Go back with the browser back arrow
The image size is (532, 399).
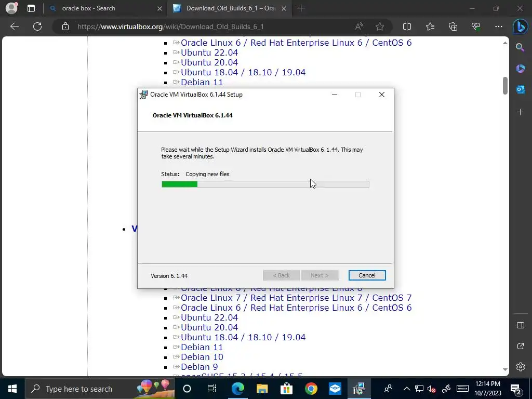pyautogui.click(x=15, y=26)
